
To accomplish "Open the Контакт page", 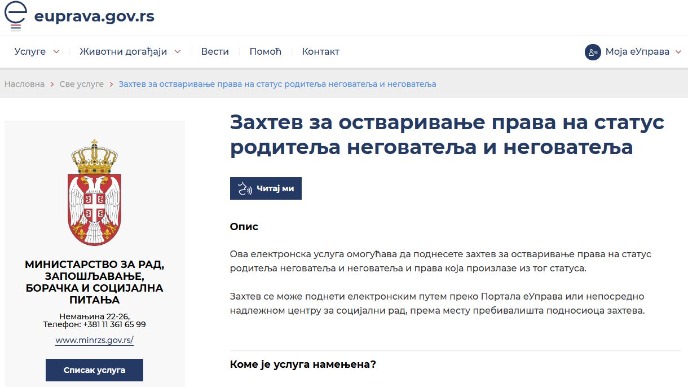I will point(321,52).
